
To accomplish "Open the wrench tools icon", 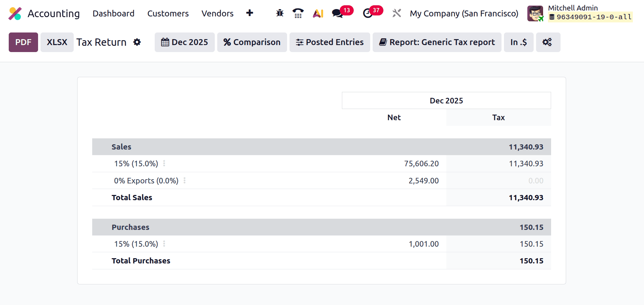I will (396, 13).
